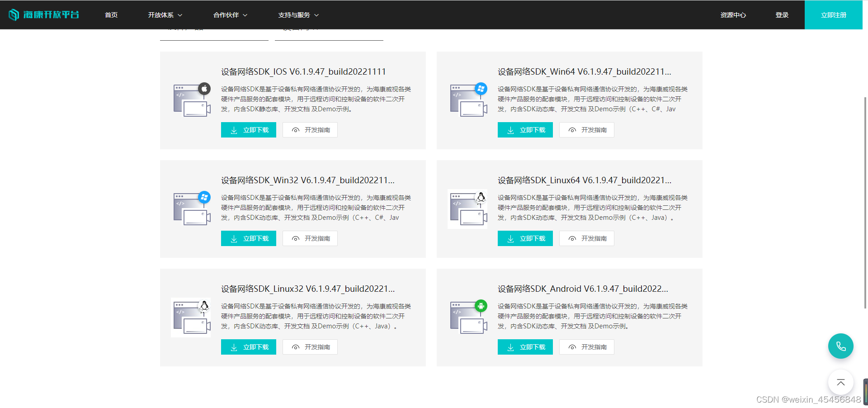Open 开发指南 for the Linux64 SDK
Screen dimensions: 868x408
tap(587, 238)
